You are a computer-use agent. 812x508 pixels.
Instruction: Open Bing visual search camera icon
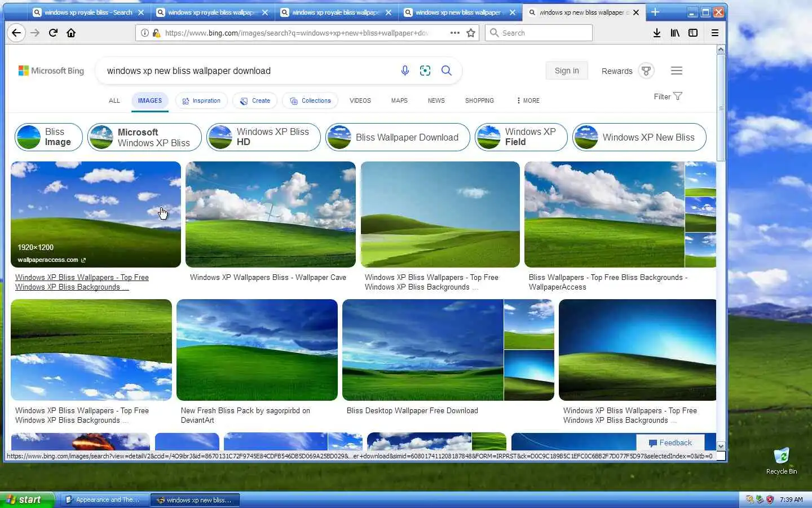425,71
